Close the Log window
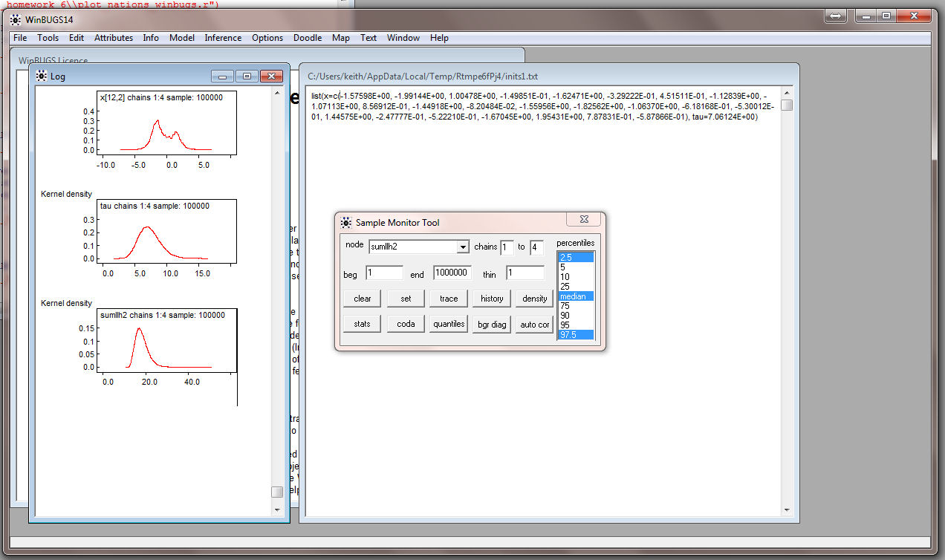Image resolution: width=945 pixels, height=560 pixels. click(x=271, y=76)
